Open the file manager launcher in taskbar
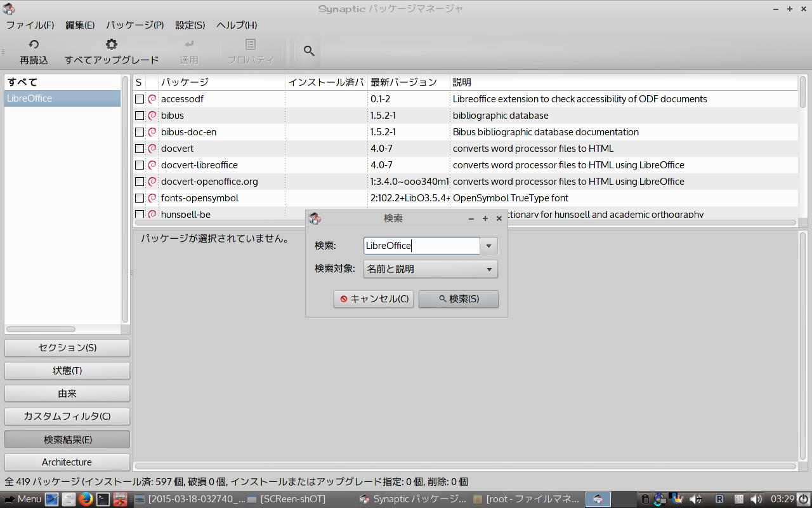Viewport: 812px width, 508px height. [69, 499]
